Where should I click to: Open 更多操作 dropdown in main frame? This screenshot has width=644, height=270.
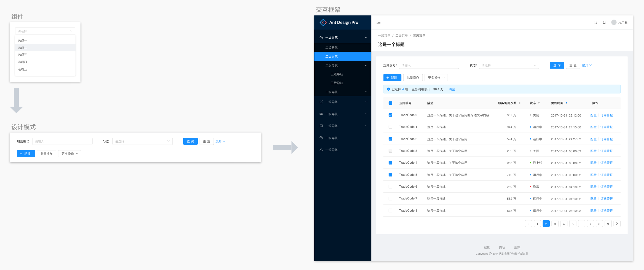436,78
